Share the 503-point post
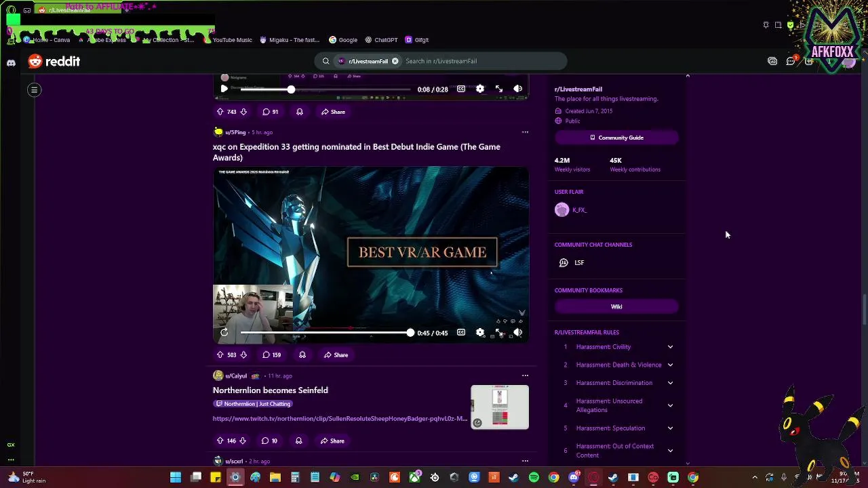The width and height of the screenshot is (868, 488). [x=336, y=354]
